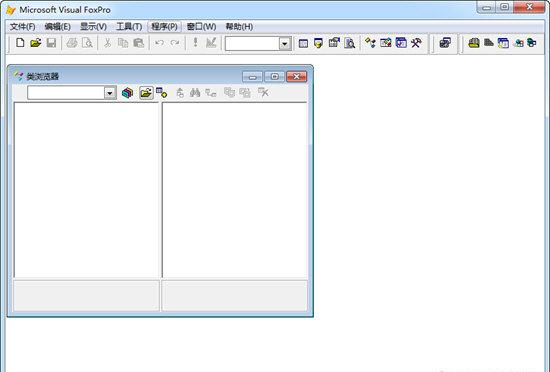Click the stacked windows icon in the separate toolbar section
This screenshot has height=372, width=550.
click(445, 43)
